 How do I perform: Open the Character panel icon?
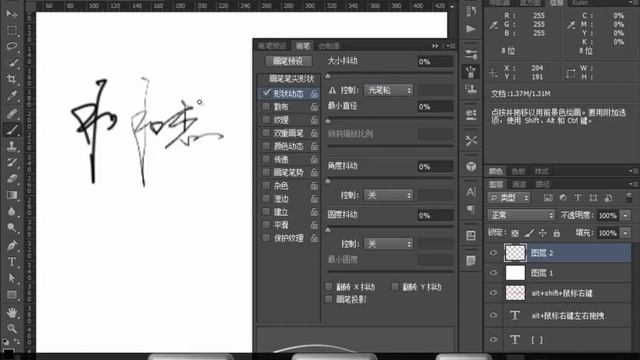471,192
